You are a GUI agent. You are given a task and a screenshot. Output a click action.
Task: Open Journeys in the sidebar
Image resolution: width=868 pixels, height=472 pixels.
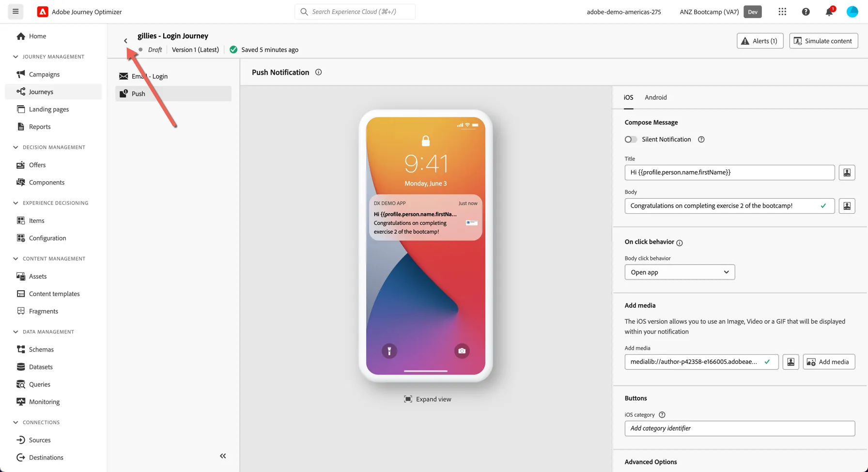pyautogui.click(x=53, y=92)
